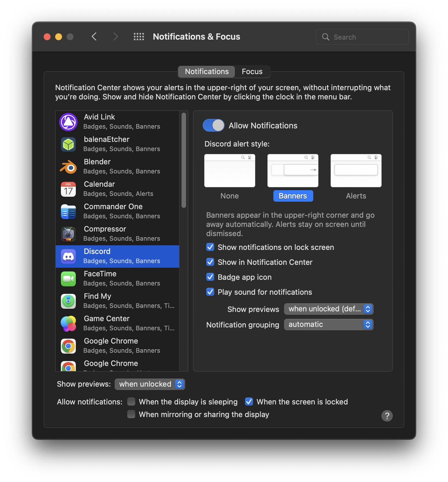
Task: Click the Google Chrome icon with Banners subtitle
Action: 68,346
